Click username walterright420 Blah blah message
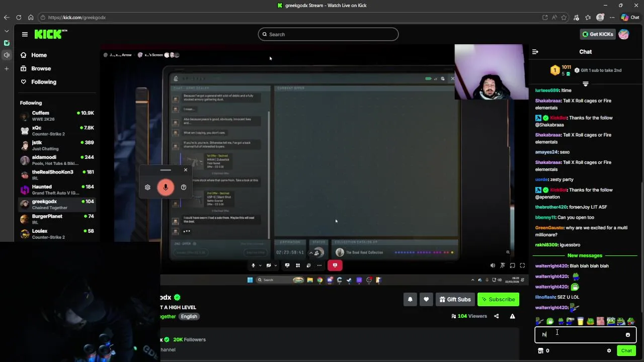644x362 pixels. point(551,266)
